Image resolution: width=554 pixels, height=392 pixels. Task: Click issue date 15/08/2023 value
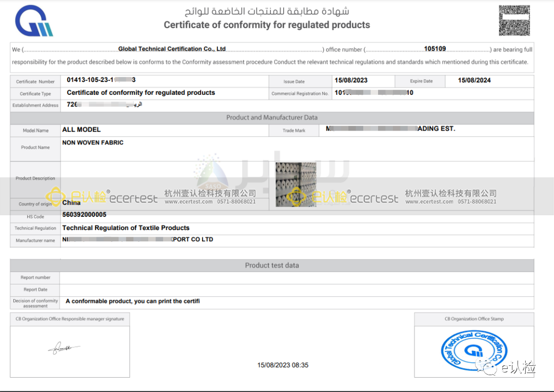tap(351, 80)
